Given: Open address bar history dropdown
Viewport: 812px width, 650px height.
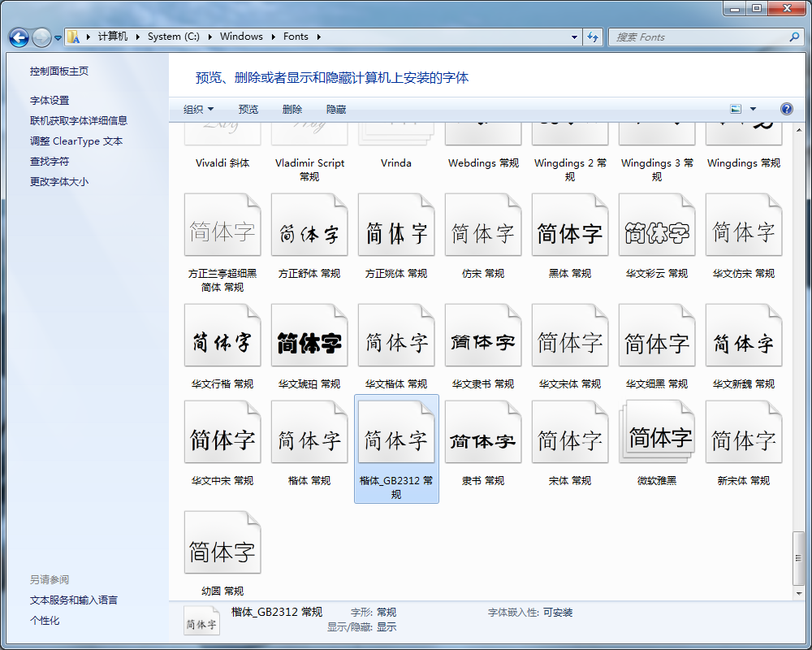Looking at the screenshot, I should pos(574,37).
